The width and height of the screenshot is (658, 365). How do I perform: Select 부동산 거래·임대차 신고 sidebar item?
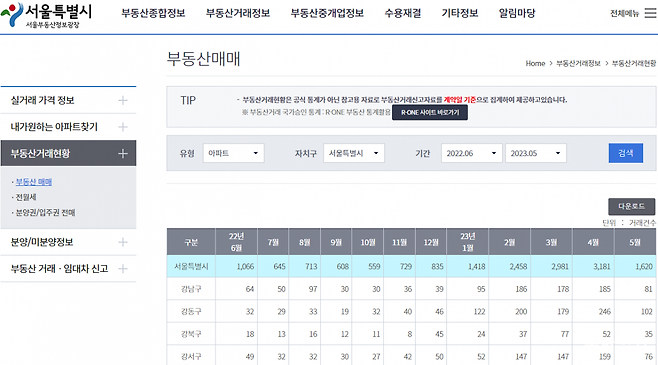point(68,269)
